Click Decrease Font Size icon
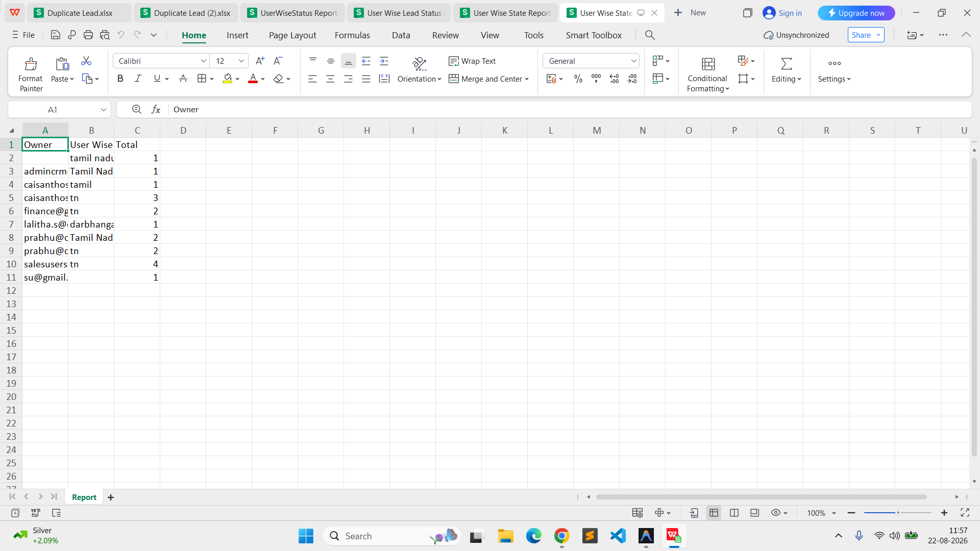This screenshot has width=980, height=551. [x=278, y=61]
